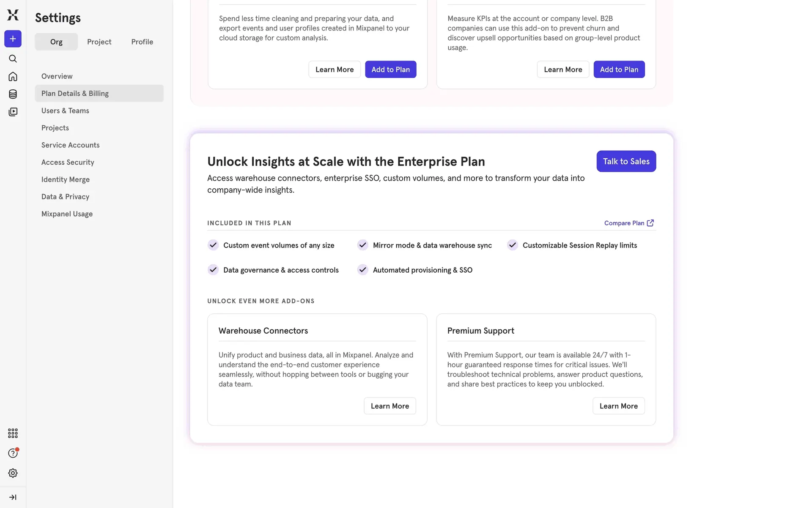
Task: Click the help question mark icon
Action: pos(13,453)
